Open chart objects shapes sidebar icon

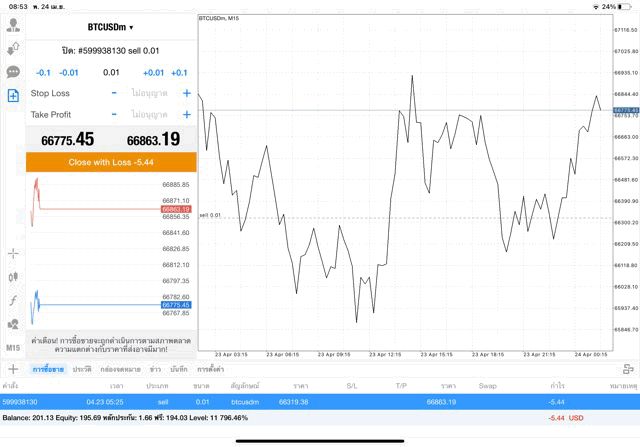coord(13,324)
